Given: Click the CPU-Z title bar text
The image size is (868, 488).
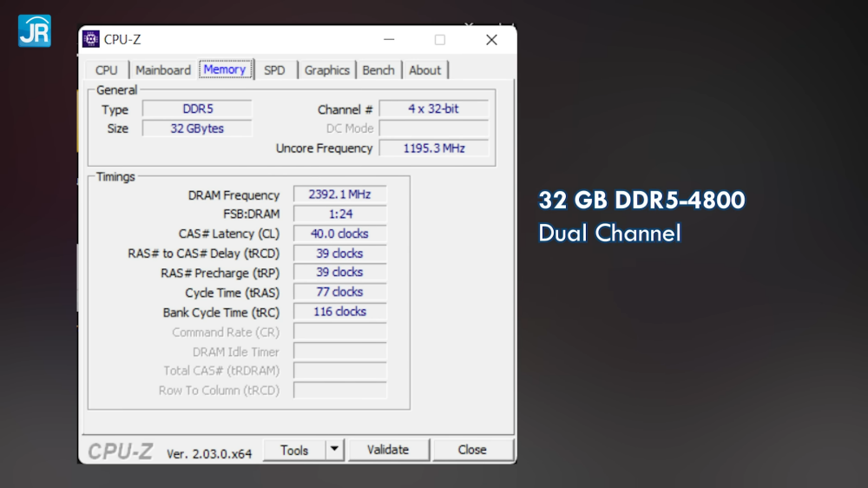Looking at the screenshot, I should [122, 39].
